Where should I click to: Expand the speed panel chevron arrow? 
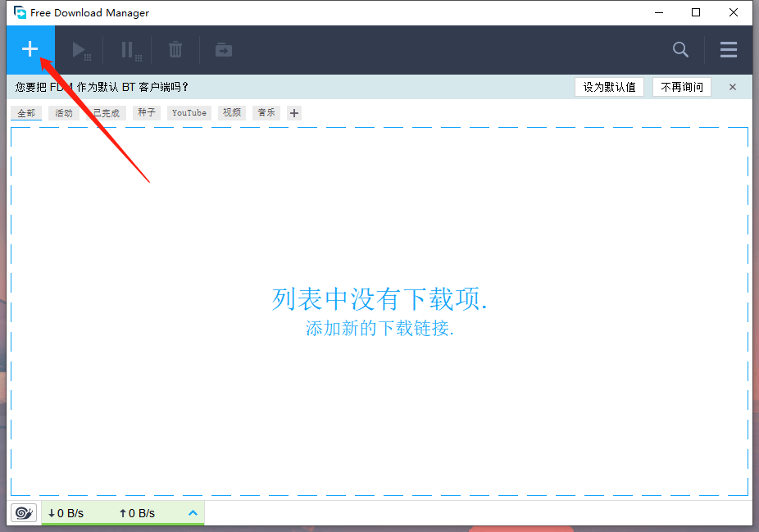pos(193,512)
